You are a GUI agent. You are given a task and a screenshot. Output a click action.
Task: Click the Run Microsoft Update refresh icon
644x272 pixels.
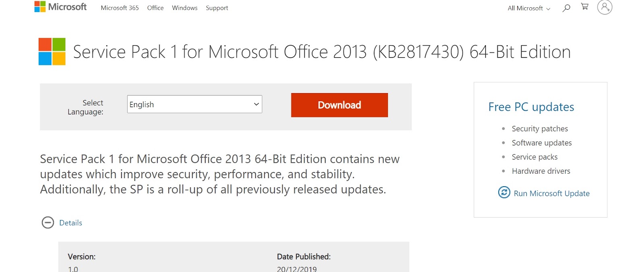(504, 193)
